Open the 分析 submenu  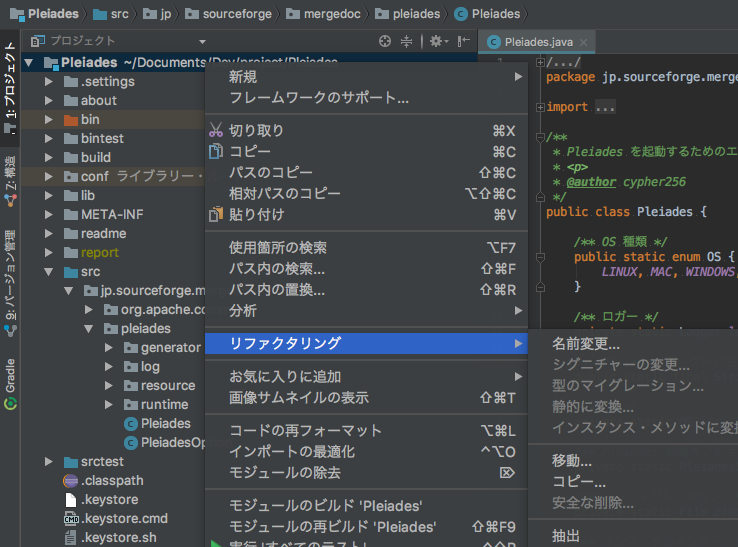[x=366, y=311]
